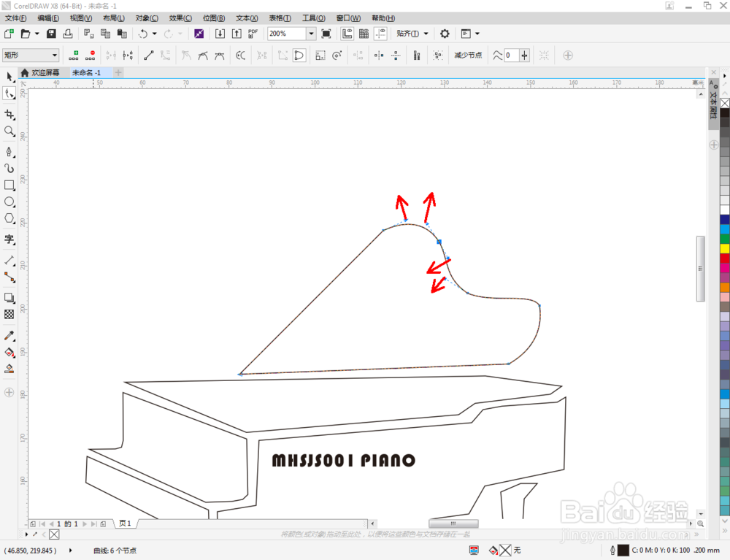This screenshot has height=560, width=730.
Task: Toggle the Select all nodes button
Action: point(438,55)
